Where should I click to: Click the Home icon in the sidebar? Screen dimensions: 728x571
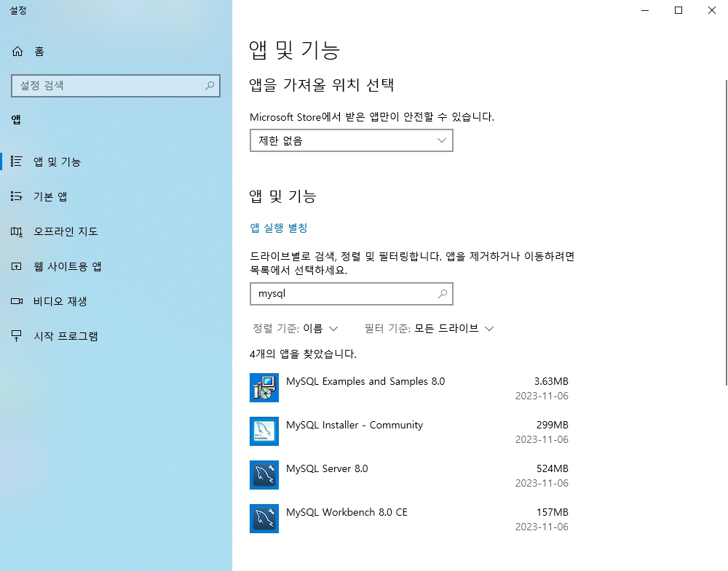[17, 51]
